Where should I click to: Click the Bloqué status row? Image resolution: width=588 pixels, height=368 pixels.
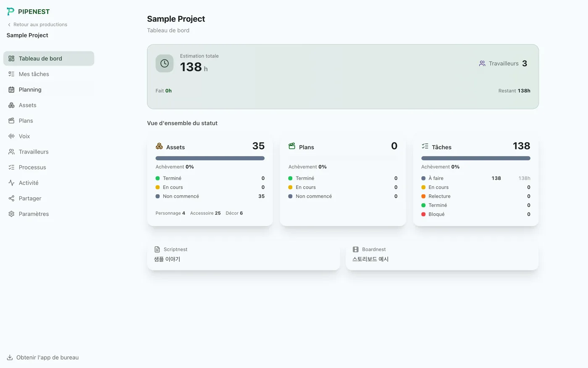(x=476, y=214)
